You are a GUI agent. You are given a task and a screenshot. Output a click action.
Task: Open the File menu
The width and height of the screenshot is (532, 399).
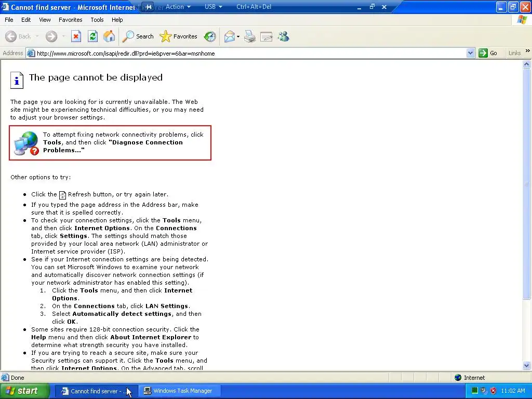(x=9, y=20)
